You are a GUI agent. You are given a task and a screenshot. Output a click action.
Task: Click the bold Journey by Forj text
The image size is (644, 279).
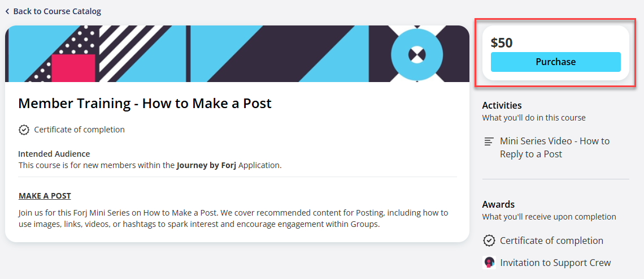tap(206, 165)
